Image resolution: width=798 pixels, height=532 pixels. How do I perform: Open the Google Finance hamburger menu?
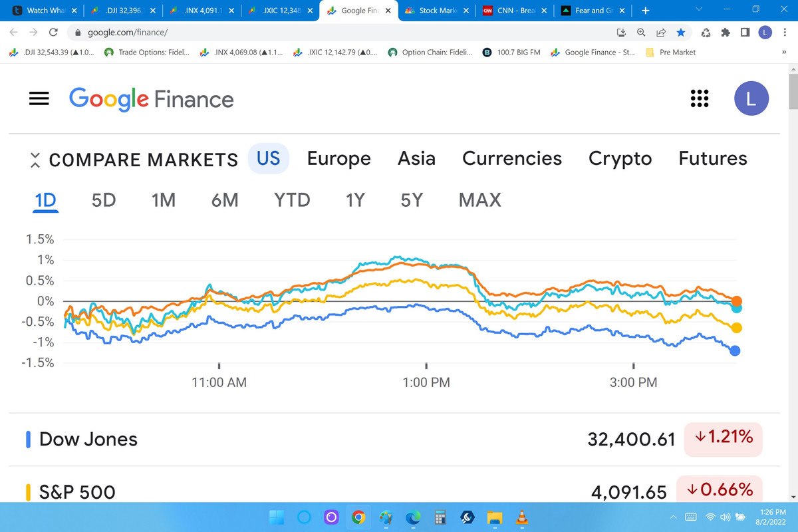(x=39, y=98)
